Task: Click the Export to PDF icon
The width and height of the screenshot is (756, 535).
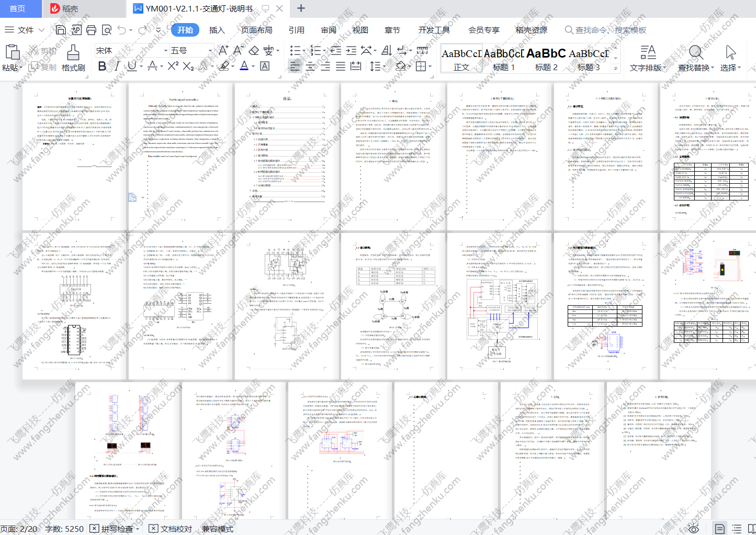Action: (x=76, y=30)
